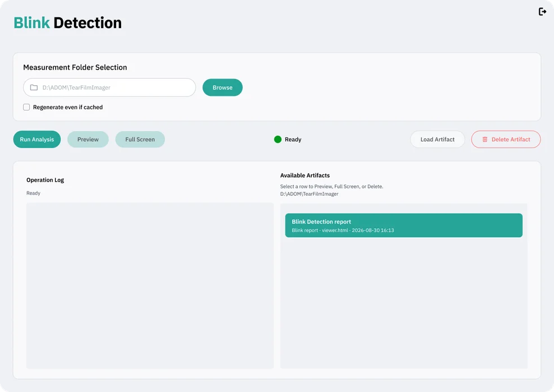Click the green Ready status indicator

(278, 139)
